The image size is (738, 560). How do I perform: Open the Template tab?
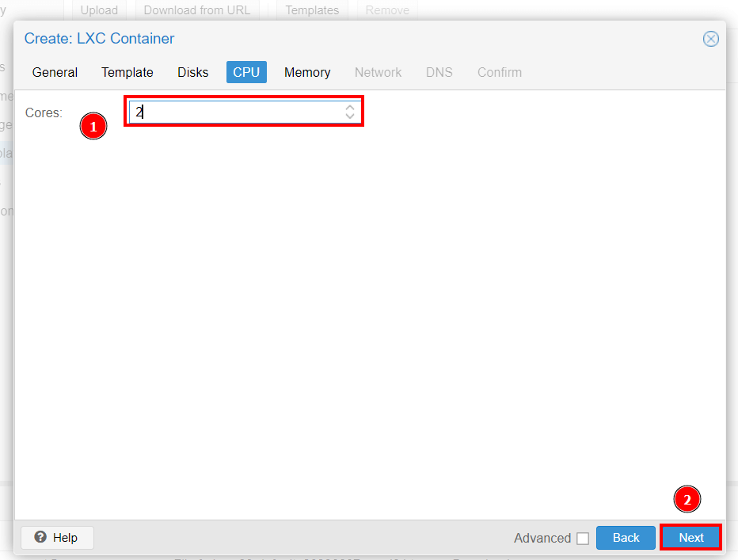tap(127, 72)
